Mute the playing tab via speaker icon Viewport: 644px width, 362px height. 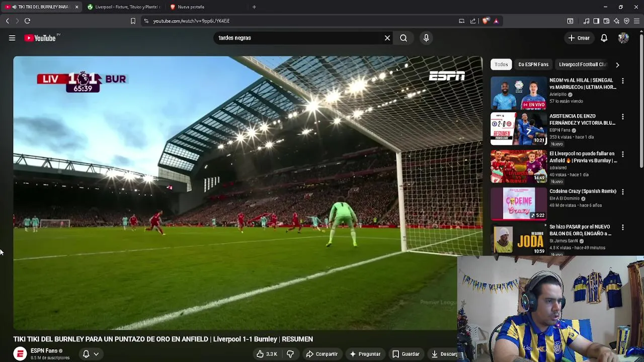tap(14, 7)
